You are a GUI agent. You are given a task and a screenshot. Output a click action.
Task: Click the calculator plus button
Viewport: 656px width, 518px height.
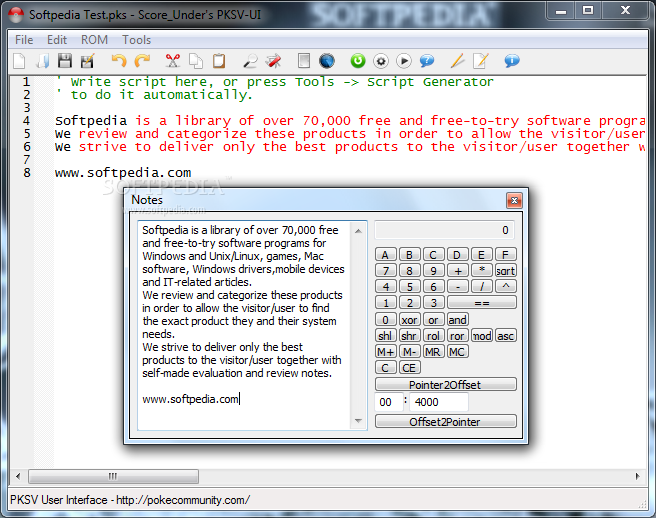(457, 271)
